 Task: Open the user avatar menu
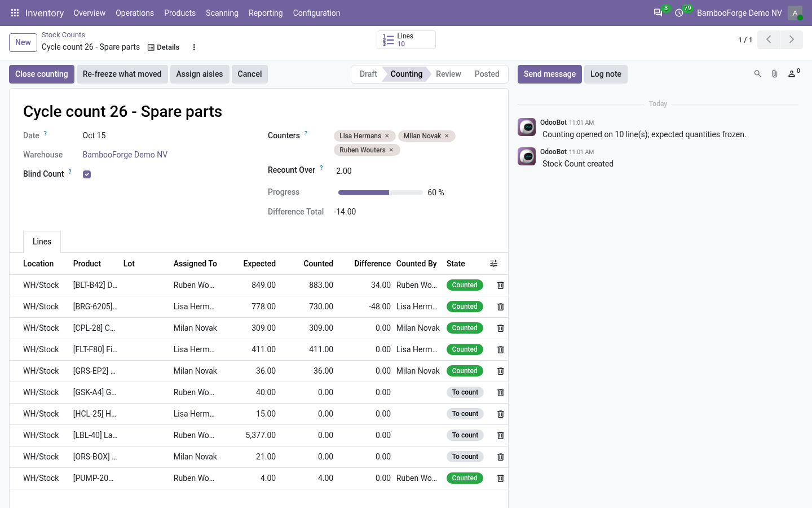pyautogui.click(x=795, y=13)
